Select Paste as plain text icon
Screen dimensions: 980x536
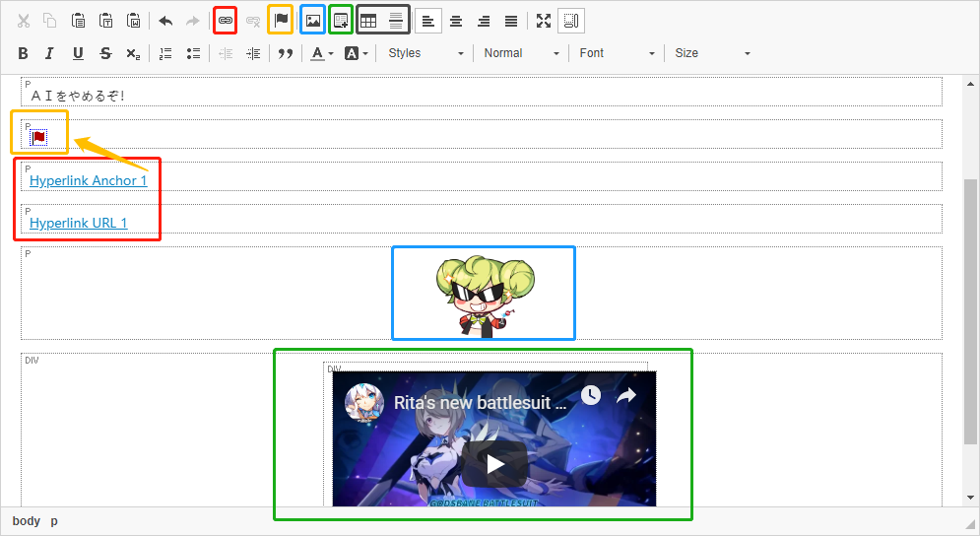pos(105,21)
